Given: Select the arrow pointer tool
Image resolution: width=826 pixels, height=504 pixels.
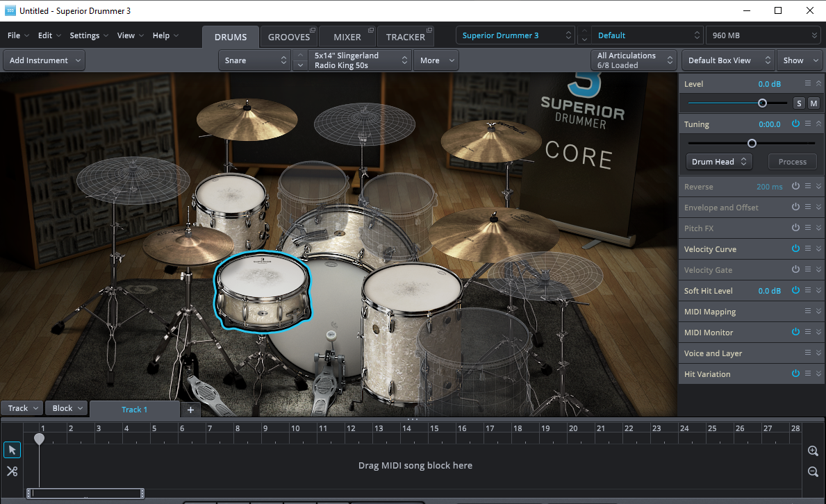Looking at the screenshot, I should (x=12, y=450).
